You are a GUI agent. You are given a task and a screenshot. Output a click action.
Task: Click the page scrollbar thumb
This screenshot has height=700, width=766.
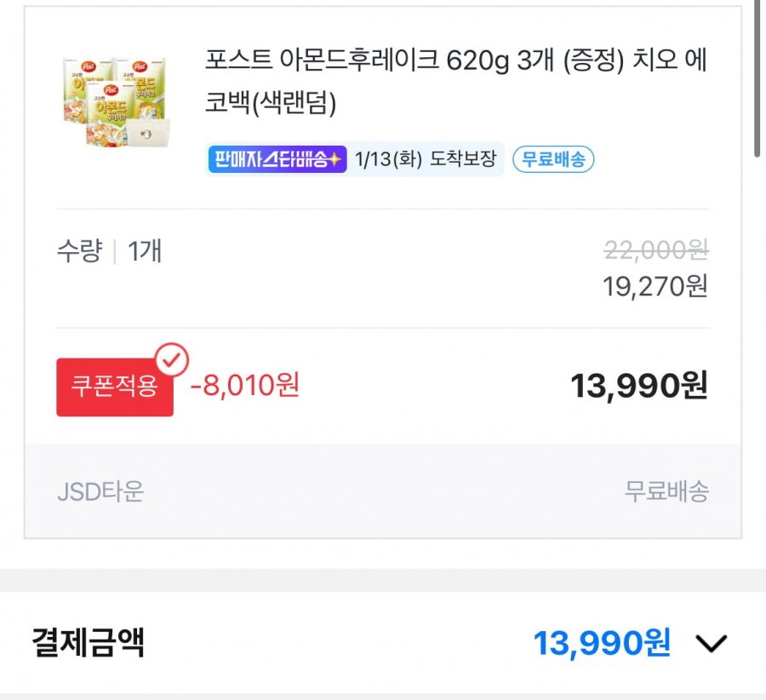[757, 77]
